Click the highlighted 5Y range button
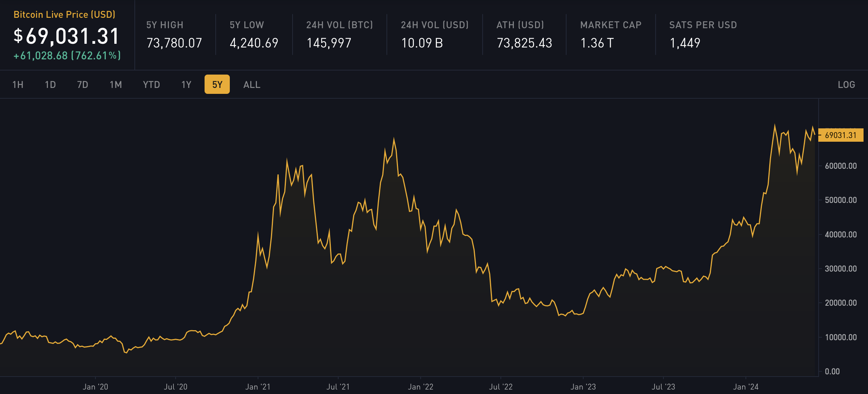Viewport: 868px width, 394px height. [217, 85]
